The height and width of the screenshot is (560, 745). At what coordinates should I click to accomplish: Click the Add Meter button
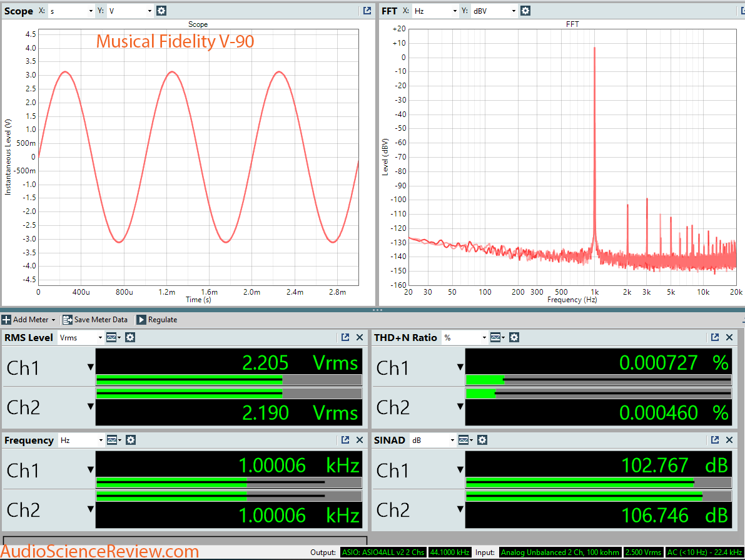(29, 320)
